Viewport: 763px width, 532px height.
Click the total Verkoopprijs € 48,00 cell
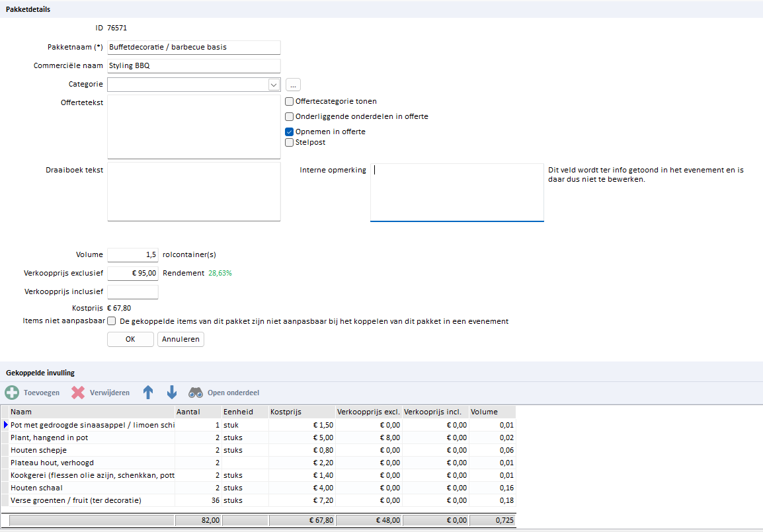[x=368, y=520]
